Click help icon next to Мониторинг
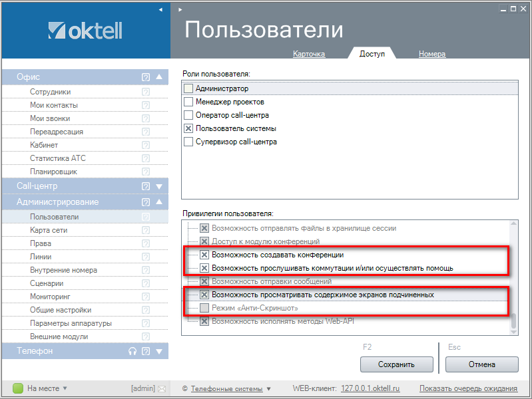Screen dimensions: 532x399 tap(146, 297)
